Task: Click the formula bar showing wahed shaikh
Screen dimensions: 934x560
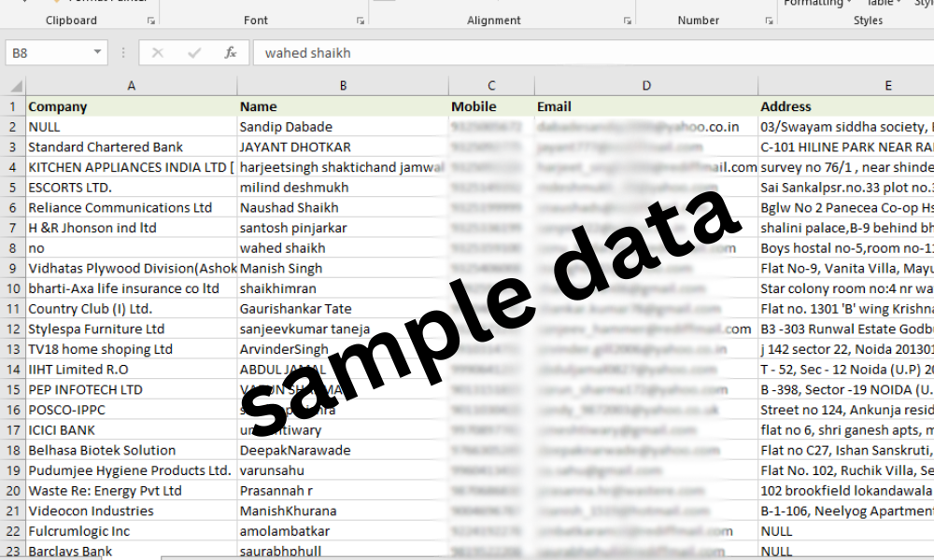Action: (593, 53)
